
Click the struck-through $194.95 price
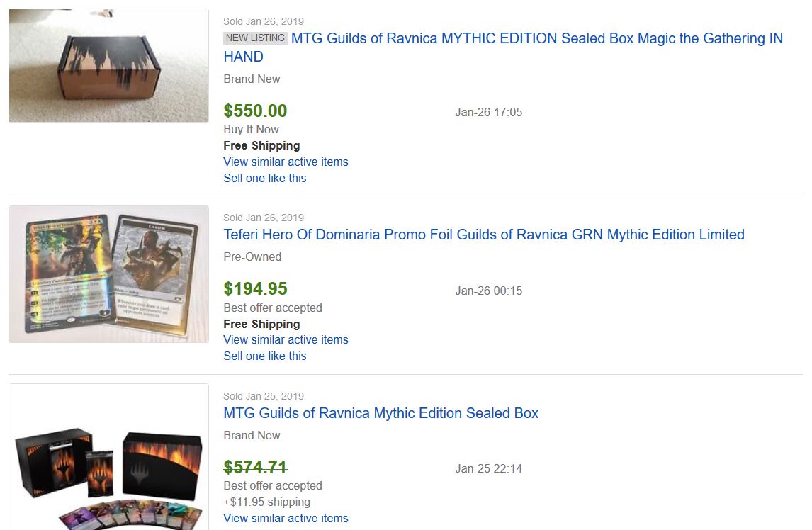(x=255, y=289)
